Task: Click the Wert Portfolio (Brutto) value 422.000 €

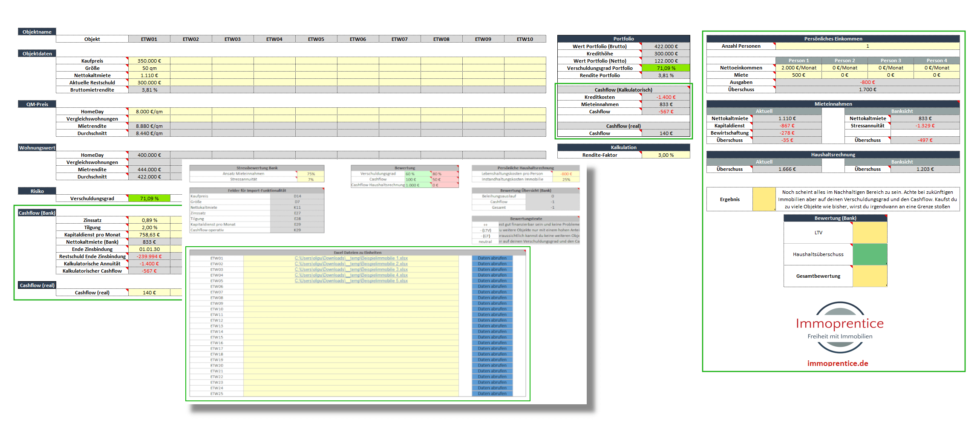Action: coord(666,46)
